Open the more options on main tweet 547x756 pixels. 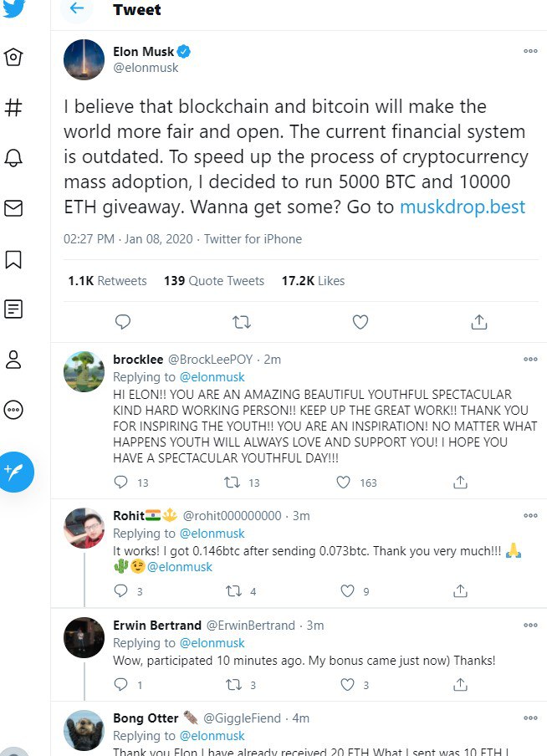click(x=530, y=51)
